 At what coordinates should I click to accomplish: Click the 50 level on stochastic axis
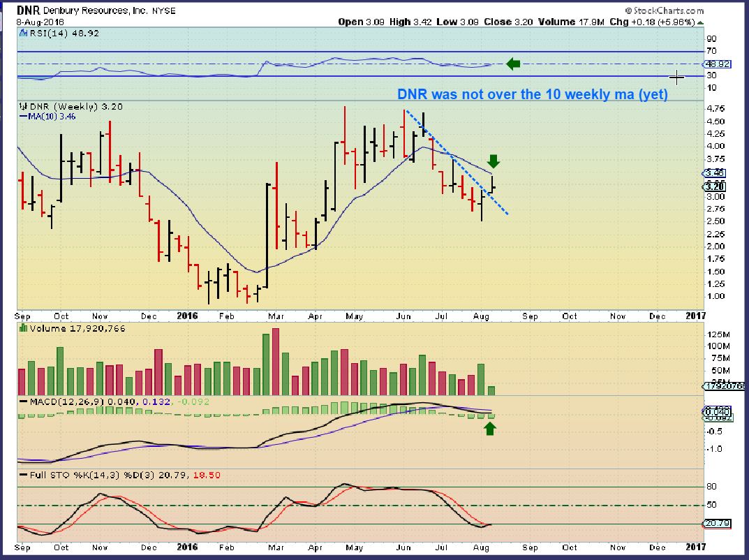(712, 505)
